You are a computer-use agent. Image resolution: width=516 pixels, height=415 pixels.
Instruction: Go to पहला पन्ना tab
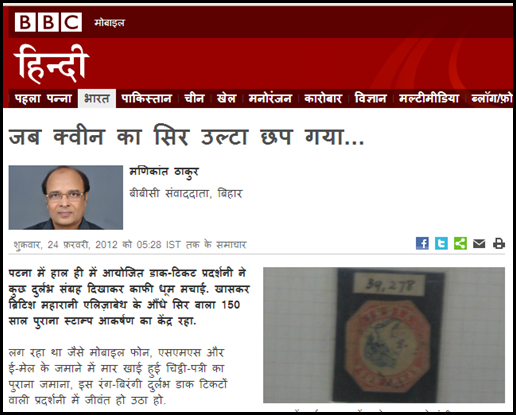[43, 99]
